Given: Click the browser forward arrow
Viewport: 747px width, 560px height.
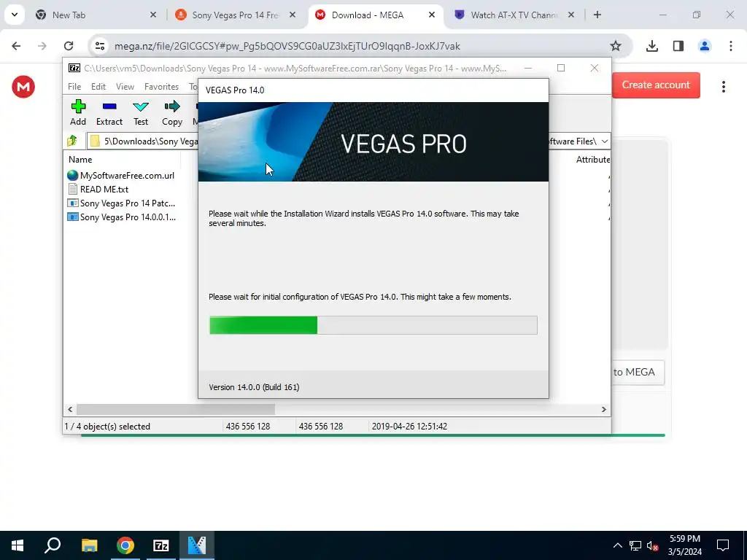Looking at the screenshot, I should (42, 46).
